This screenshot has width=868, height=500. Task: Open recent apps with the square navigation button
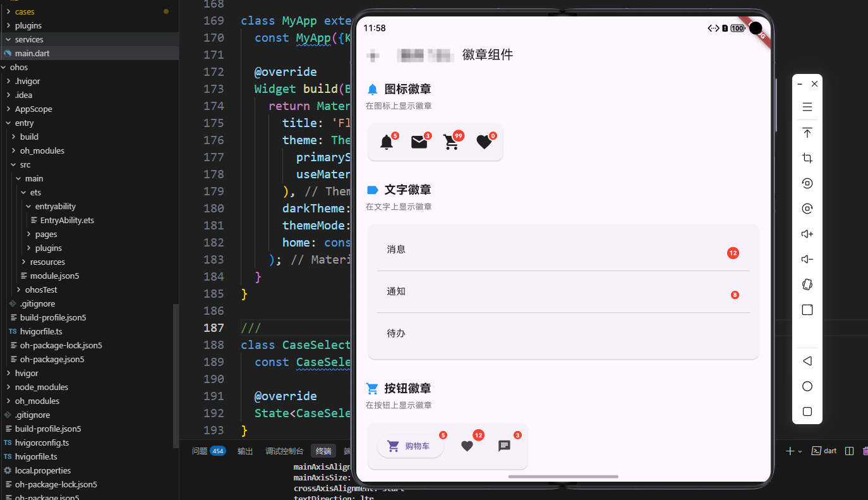(x=807, y=411)
